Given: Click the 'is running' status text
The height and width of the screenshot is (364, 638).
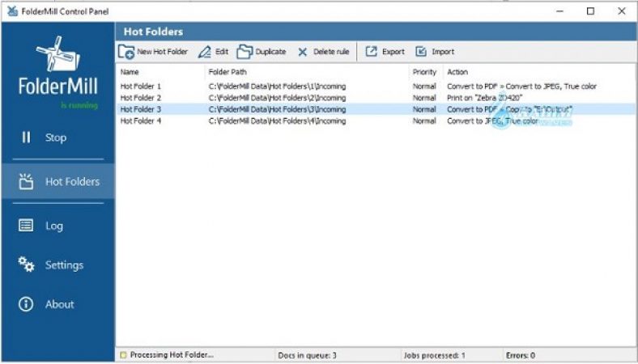Looking at the screenshot, I should click(79, 105).
